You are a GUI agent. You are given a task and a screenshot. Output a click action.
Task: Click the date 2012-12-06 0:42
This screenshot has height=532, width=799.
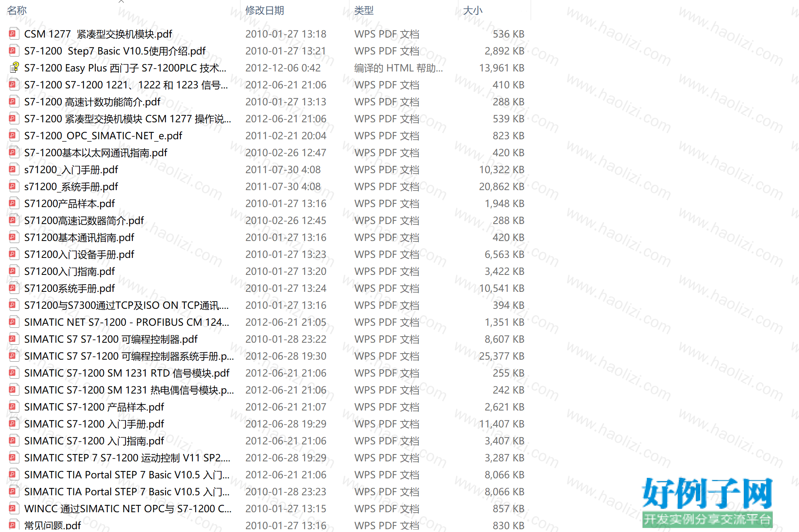(x=283, y=68)
